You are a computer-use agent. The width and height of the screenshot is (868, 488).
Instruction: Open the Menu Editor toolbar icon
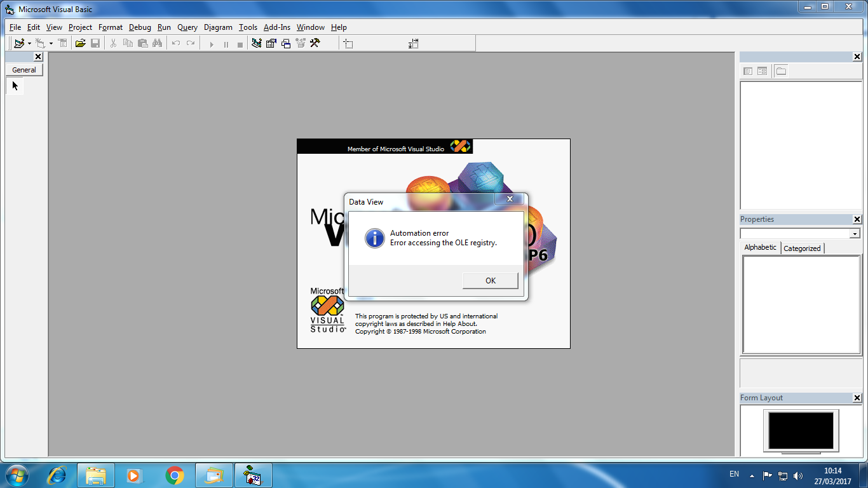pyautogui.click(x=62, y=43)
